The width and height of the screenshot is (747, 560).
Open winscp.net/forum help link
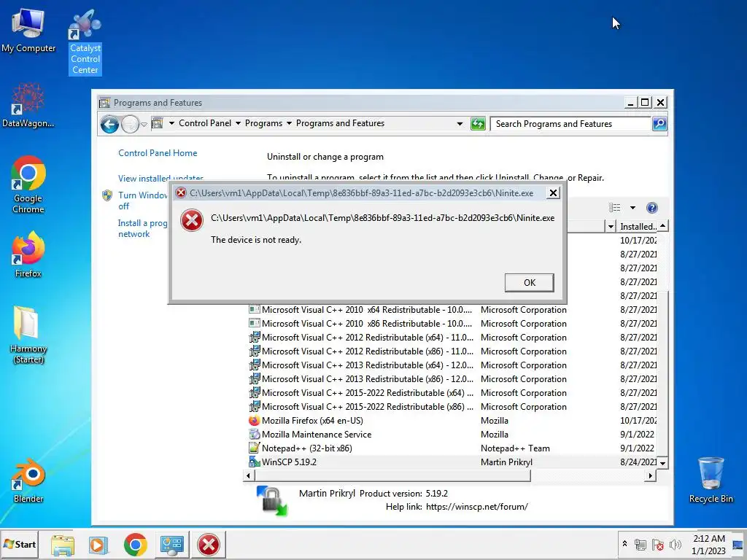[x=476, y=507]
